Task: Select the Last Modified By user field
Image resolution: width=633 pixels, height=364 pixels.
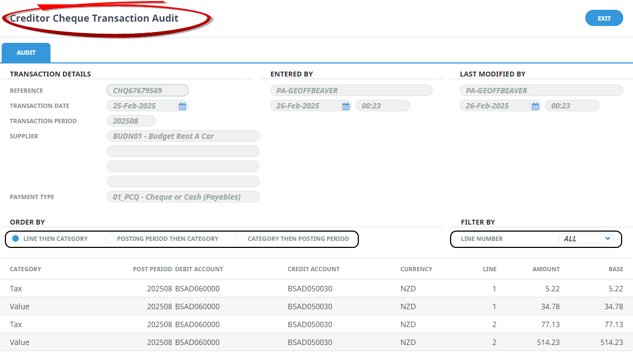Action: coord(541,90)
